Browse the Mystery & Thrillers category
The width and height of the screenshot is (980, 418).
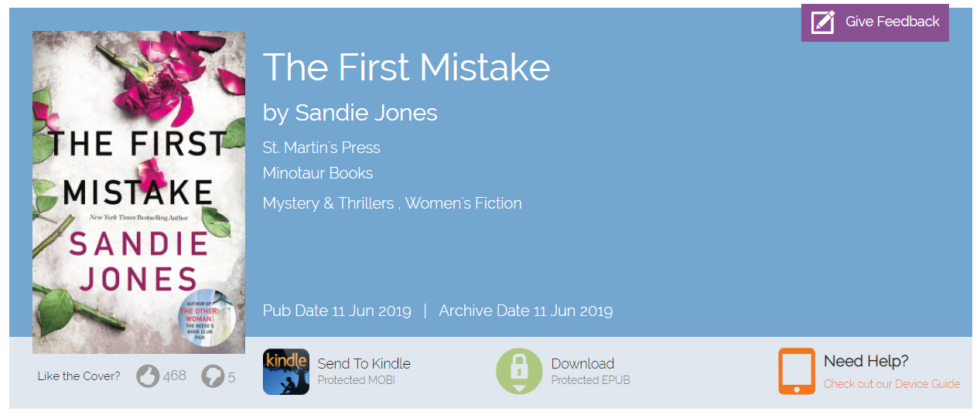coord(328,203)
